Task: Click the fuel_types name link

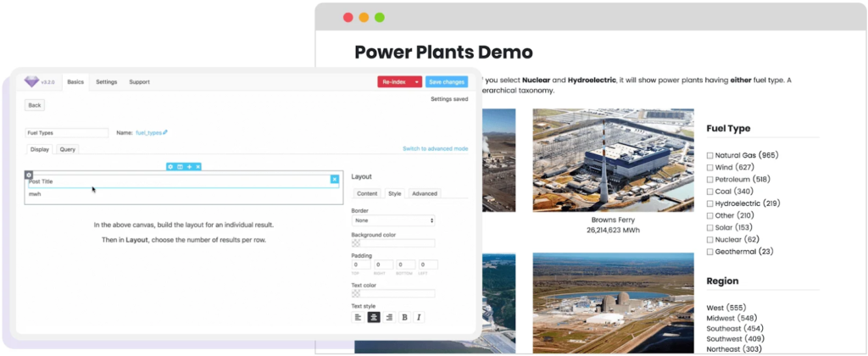Action: (x=149, y=133)
